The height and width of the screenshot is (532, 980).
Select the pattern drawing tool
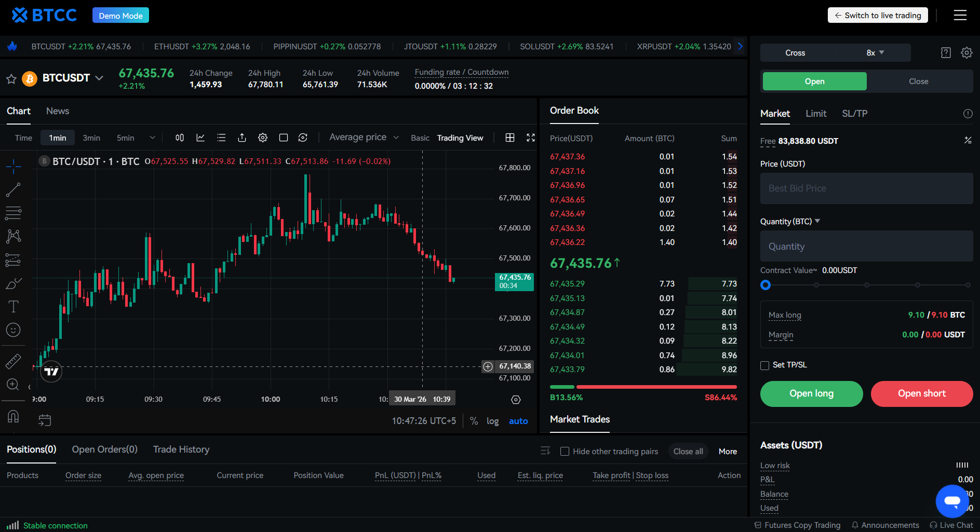13,236
